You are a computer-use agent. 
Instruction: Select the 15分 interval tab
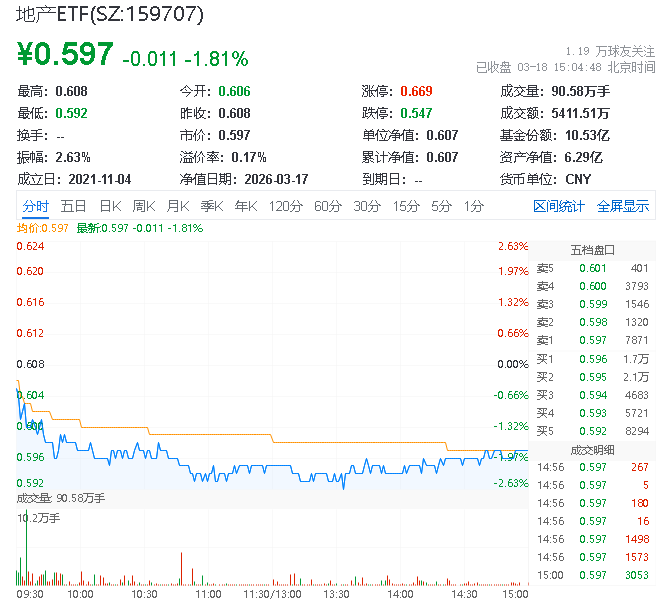pos(406,206)
